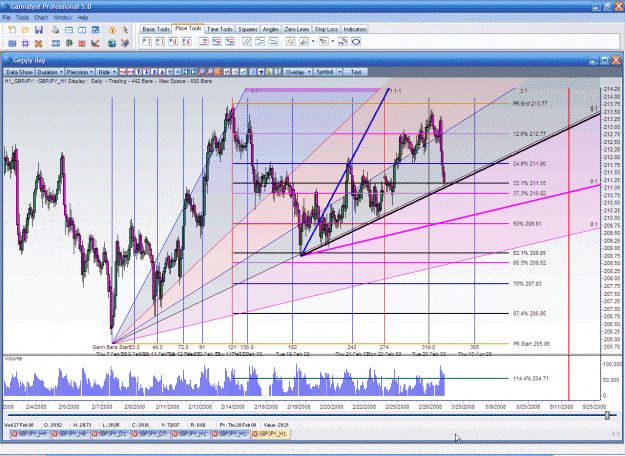Viewport: 625px width, 456px height.
Task: Click the globe icon in main toolbar
Action: click(112, 43)
